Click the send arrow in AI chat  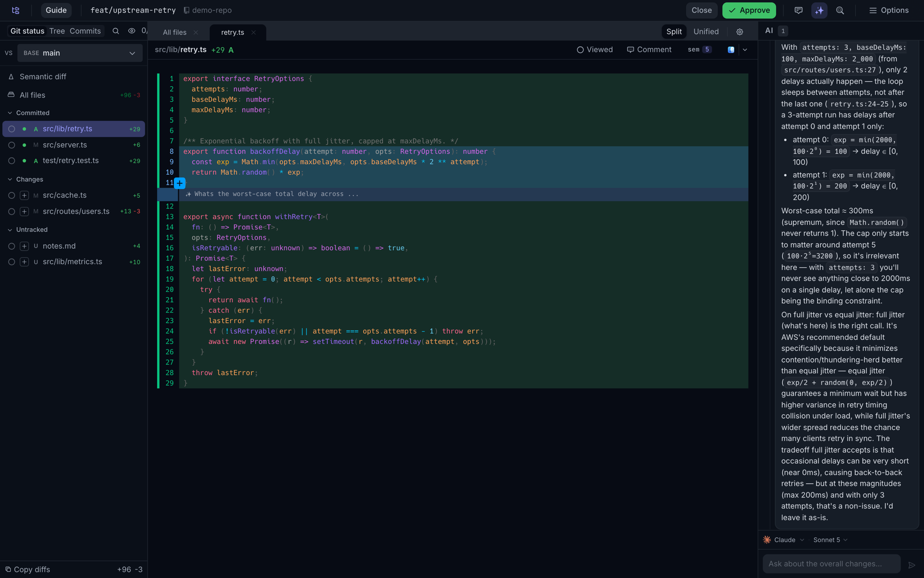912,565
